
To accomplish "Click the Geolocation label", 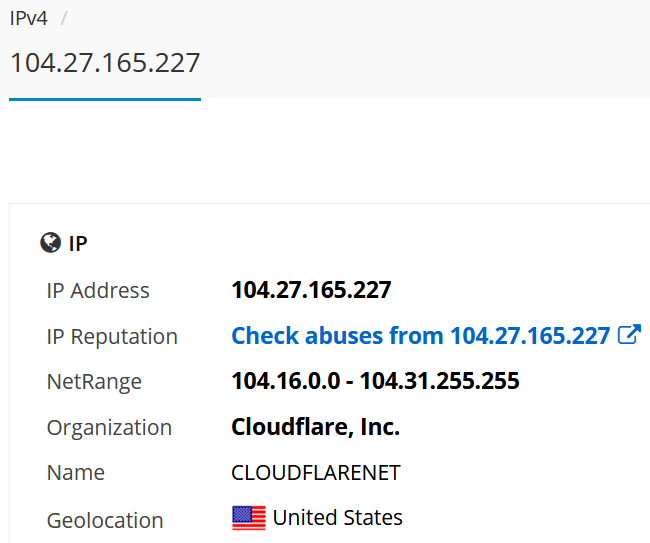I will click(x=105, y=520).
